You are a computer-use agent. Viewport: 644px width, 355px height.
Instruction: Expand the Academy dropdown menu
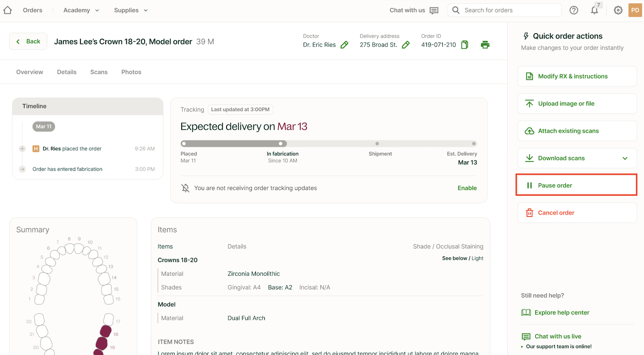point(81,10)
